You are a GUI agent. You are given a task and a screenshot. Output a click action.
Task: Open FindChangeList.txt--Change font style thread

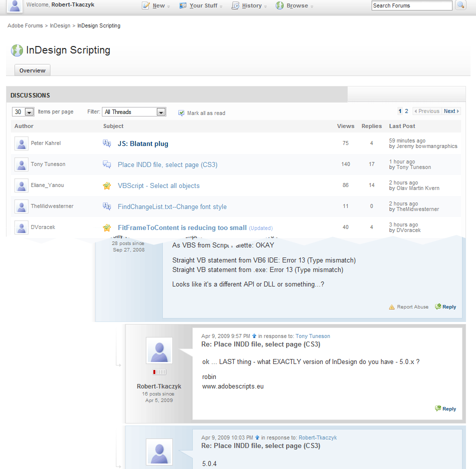coord(172,206)
